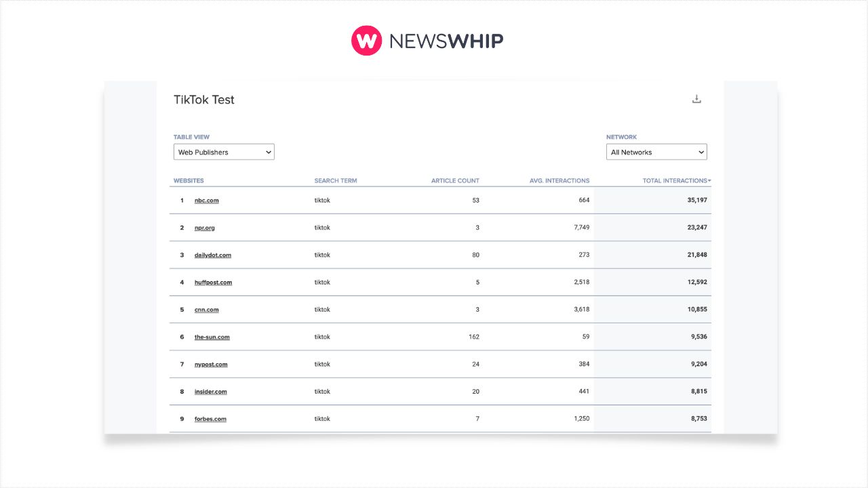Click the tiktok search term in forbes.com row
This screenshot has height=488, width=868.
click(x=322, y=419)
